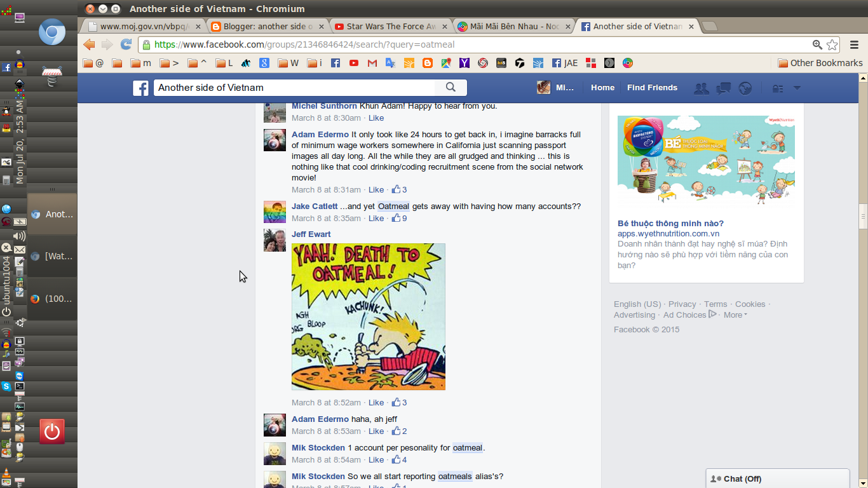
Task: Open the Gmail bookmark icon
Action: coord(372,63)
